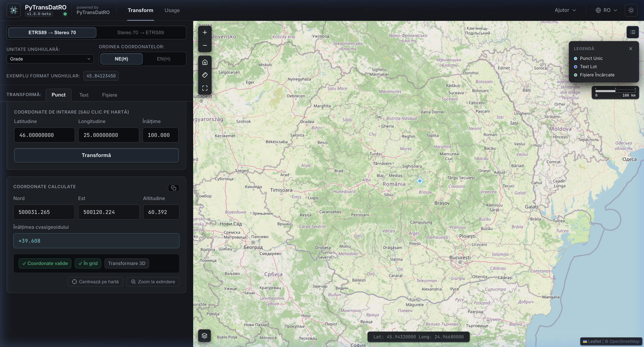
Task: Enter fullscreen map mode
Action: [x=205, y=88]
